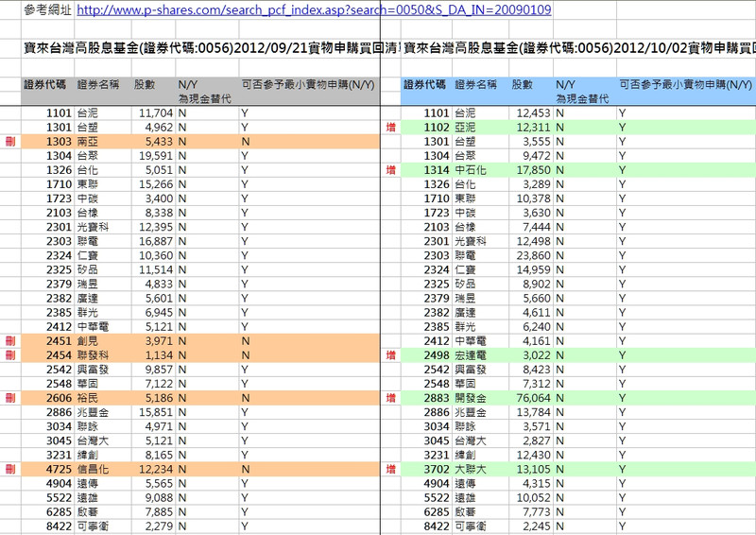
Task: Click the 增 marker beside row 2883
Action: click(x=391, y=398)
